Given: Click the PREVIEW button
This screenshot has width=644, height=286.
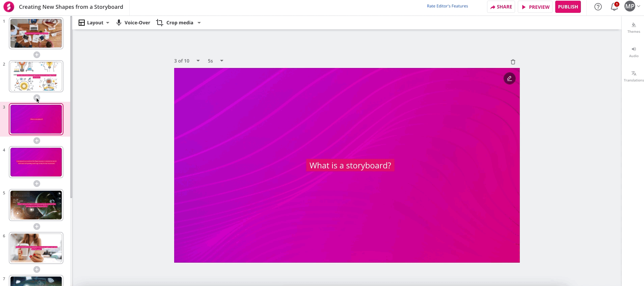Looking at the screenshot, I should pyautogui.click(x=535, y=7).
